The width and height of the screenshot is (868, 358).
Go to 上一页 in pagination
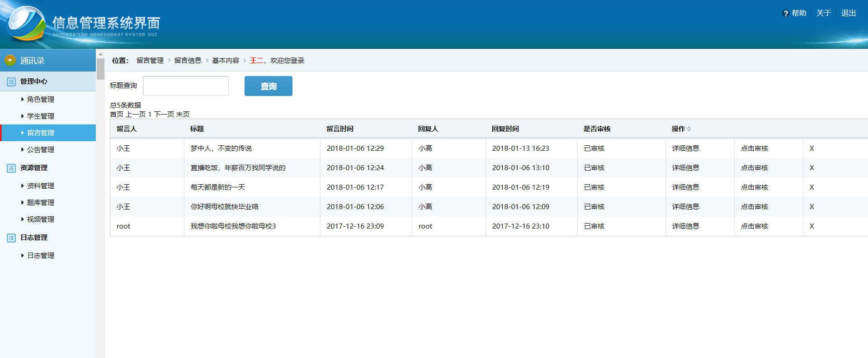click(136, 114)
